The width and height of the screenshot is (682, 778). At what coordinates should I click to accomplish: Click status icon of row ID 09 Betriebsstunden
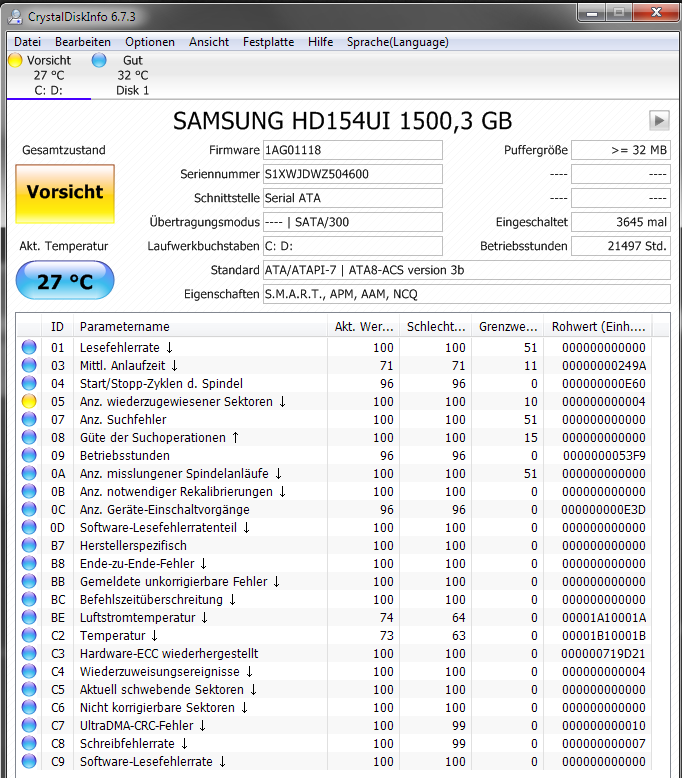29,455
